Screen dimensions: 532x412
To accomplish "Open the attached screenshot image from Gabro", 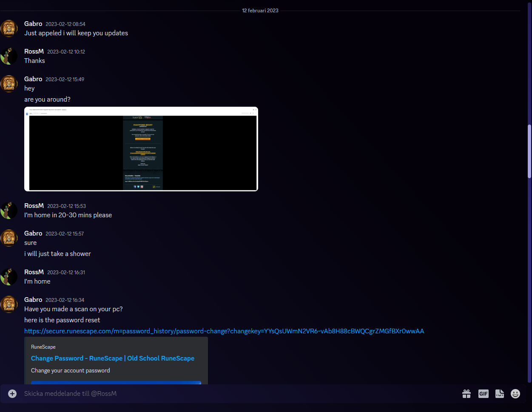I will click(x=141, y=148).
